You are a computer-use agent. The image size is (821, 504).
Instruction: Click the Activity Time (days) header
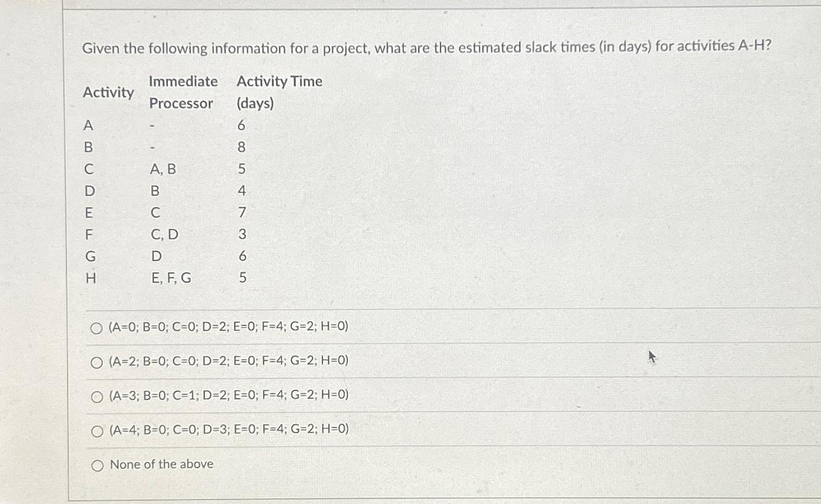click(279, 92)
